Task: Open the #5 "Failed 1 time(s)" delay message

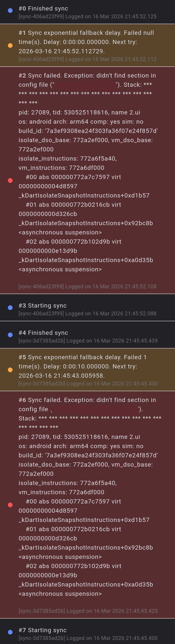Action: (83, 366)
